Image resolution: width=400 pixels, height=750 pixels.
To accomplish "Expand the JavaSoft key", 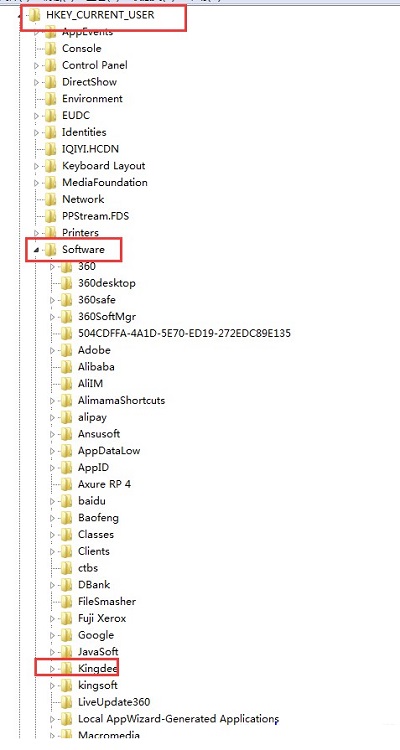I will pyautogui.click(x=53, y=652).
